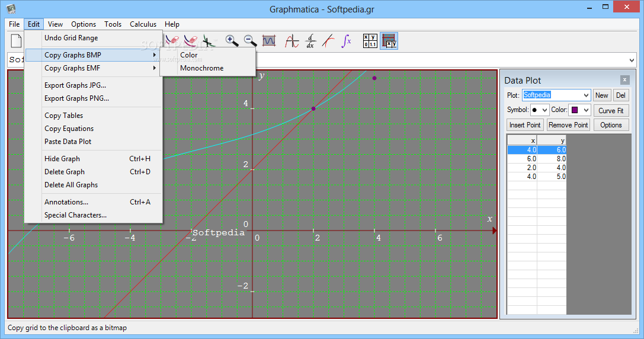
Task: Open the equation history dropdown arrow
Action: (x=632, y=60)
